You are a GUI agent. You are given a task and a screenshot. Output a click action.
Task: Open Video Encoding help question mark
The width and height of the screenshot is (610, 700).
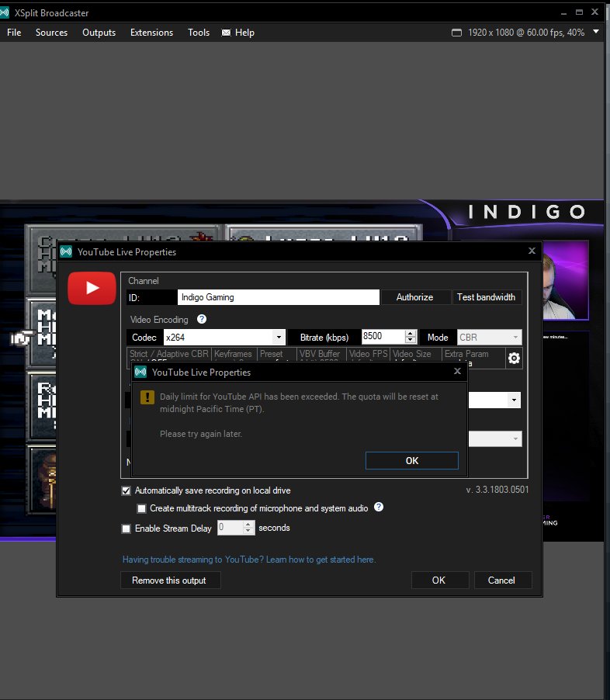[202, 319]
